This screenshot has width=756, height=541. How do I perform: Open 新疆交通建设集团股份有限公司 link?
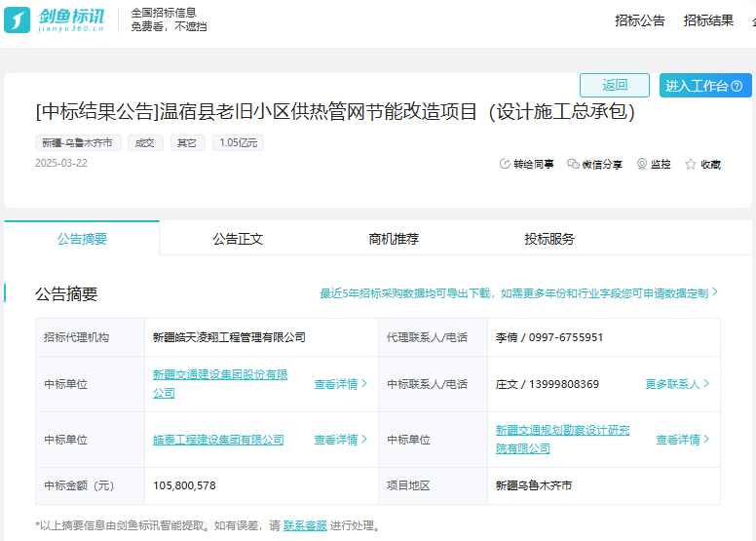(x=220, y=384)
